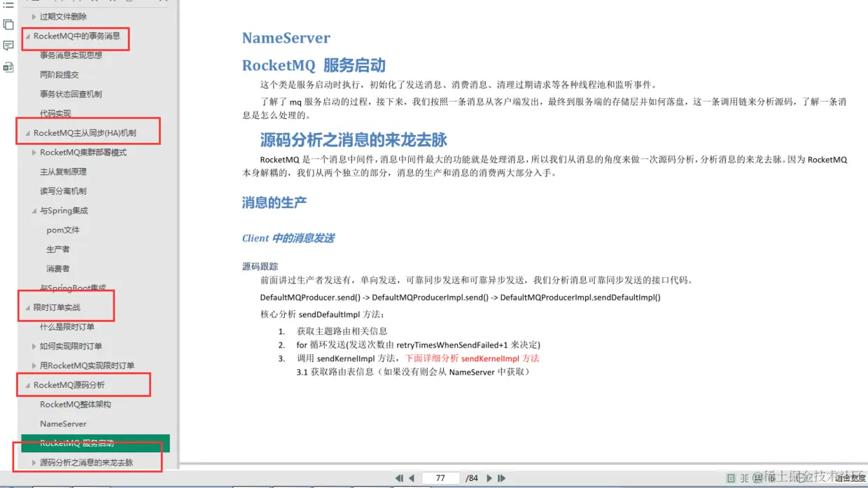Open the page thumbnails panel icon

point(8,25)
